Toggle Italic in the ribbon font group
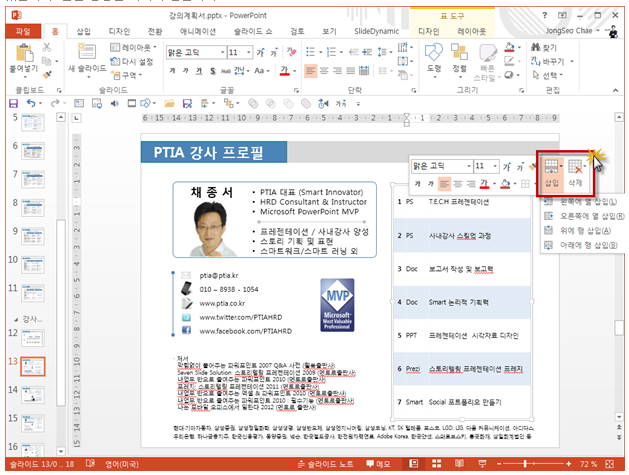This screenshot has width=629, height=475. (186, 71)
